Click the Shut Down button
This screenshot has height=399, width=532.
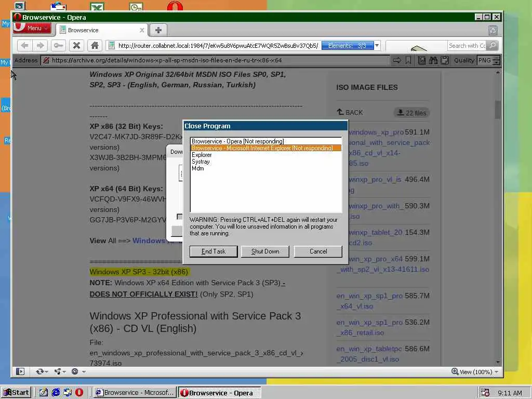pos(265,251)
